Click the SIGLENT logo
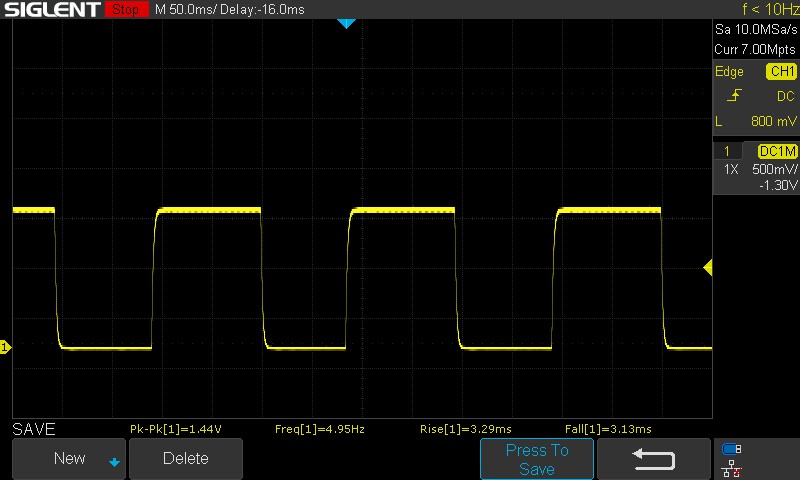The image size is (800, 480). pos(52,9)
